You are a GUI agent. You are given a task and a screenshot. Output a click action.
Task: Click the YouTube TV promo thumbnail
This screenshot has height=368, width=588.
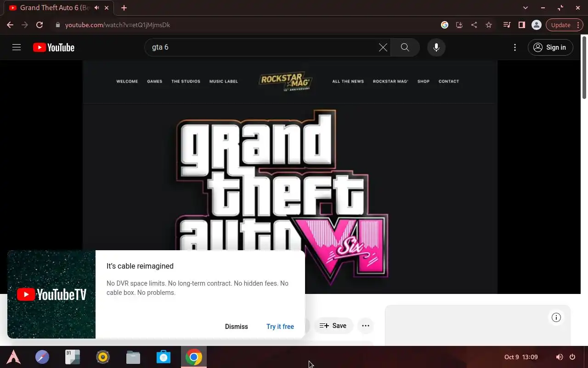pos(51,294)
